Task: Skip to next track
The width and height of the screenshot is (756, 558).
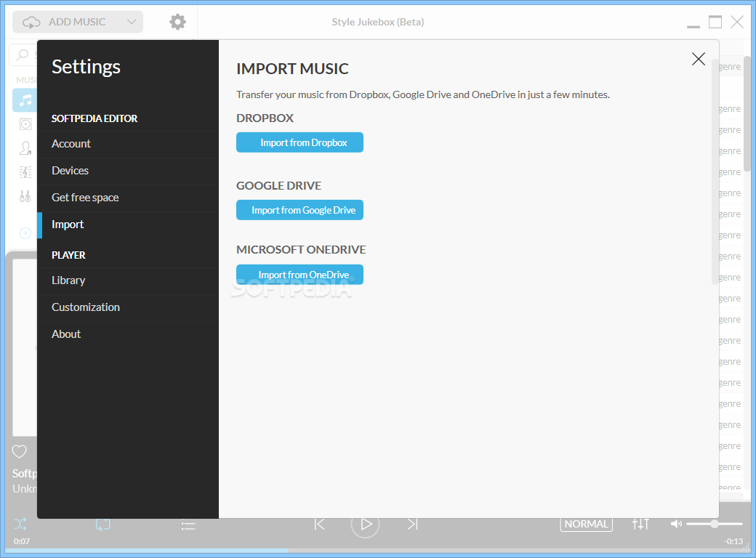Action: (412, 525)
